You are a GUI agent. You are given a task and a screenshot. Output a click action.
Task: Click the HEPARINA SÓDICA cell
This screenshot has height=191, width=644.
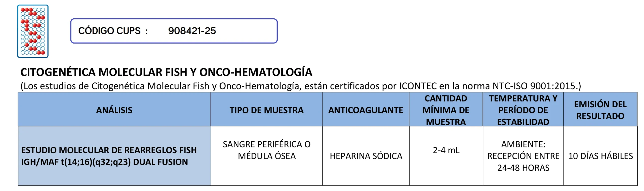pos(366,156)
